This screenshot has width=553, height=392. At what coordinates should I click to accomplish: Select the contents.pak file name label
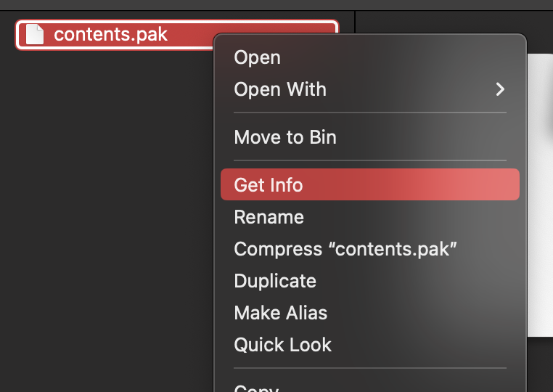[110, 34]
